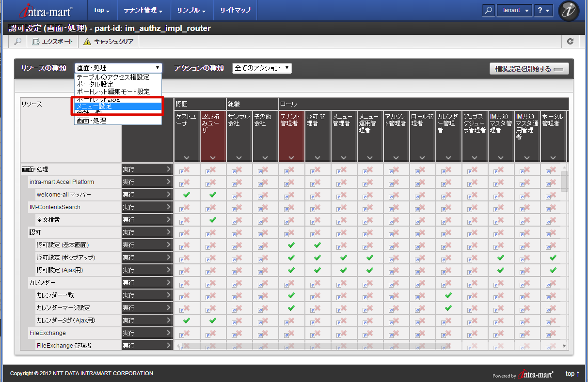Image resolution: width=588 pixels, height=382 pixels.
Task: Open the テナント管理 menu
Action: [143, 10]
